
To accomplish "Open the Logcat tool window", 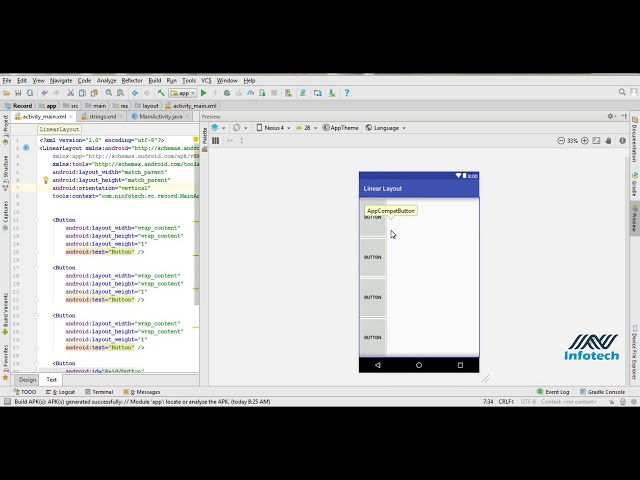I will coord(60,392).
